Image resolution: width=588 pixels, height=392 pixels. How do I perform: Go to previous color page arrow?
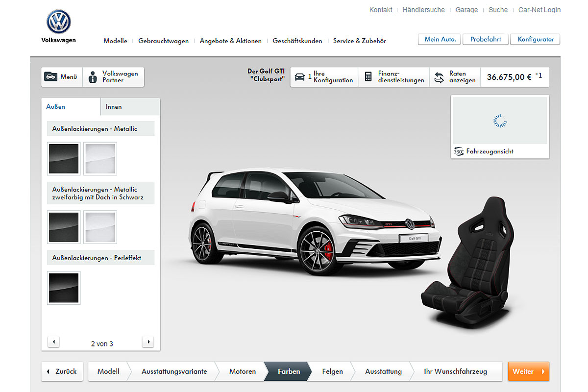[x=54, y=342]
